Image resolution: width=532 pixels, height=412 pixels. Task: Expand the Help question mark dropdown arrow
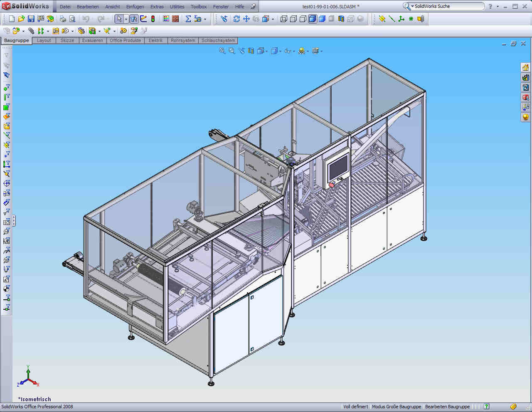pos(498,7)
